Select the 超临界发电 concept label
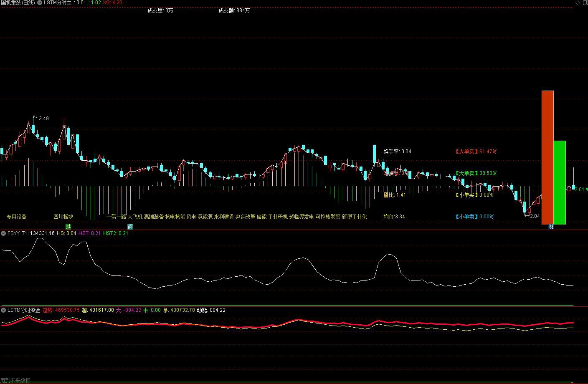Image resolution: width=588 pixels, height=384 pixels. pos(302,217)
